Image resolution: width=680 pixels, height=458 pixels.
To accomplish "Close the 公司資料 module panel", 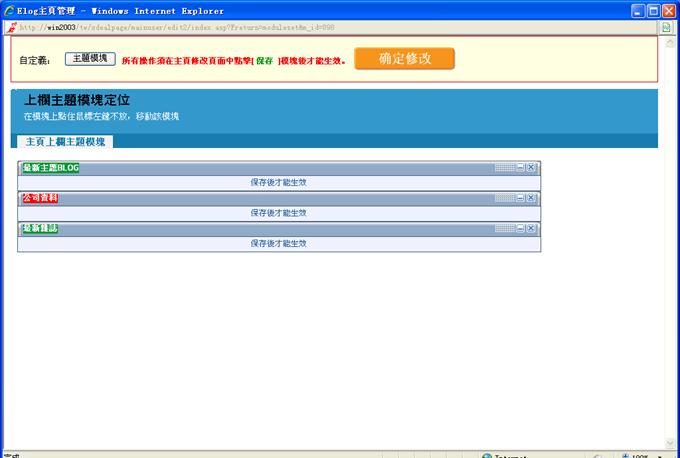I will 532,198.
